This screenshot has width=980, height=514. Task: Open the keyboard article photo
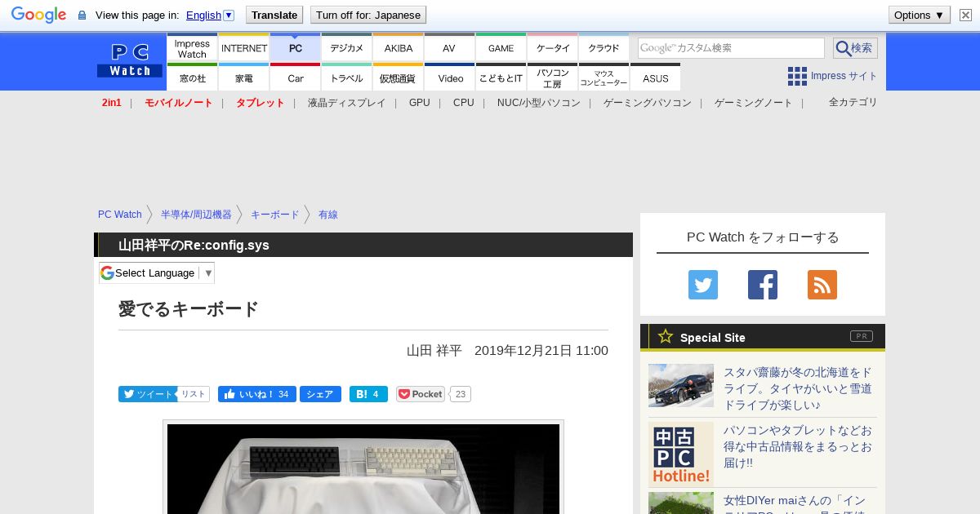click(x=363, y=468)
